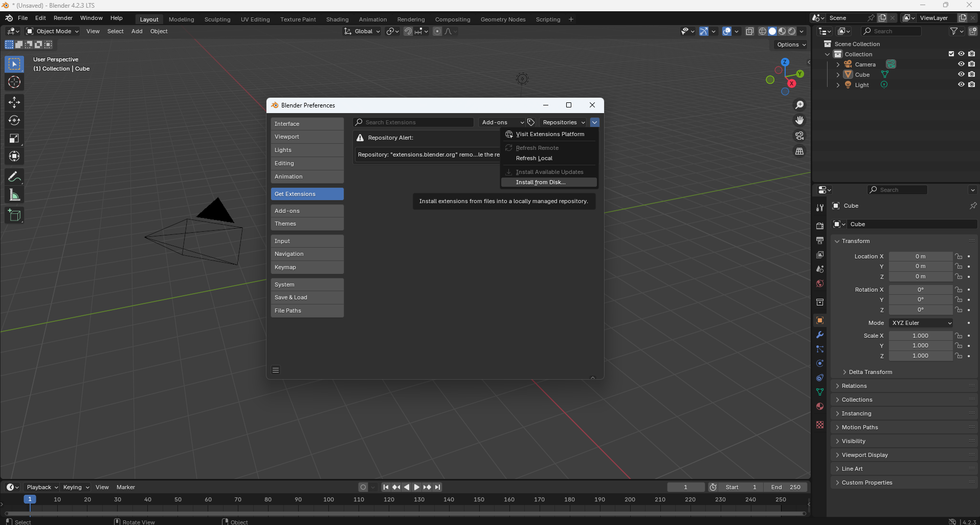Toggle Location X lock icon
980x525 pixels.
959,256
